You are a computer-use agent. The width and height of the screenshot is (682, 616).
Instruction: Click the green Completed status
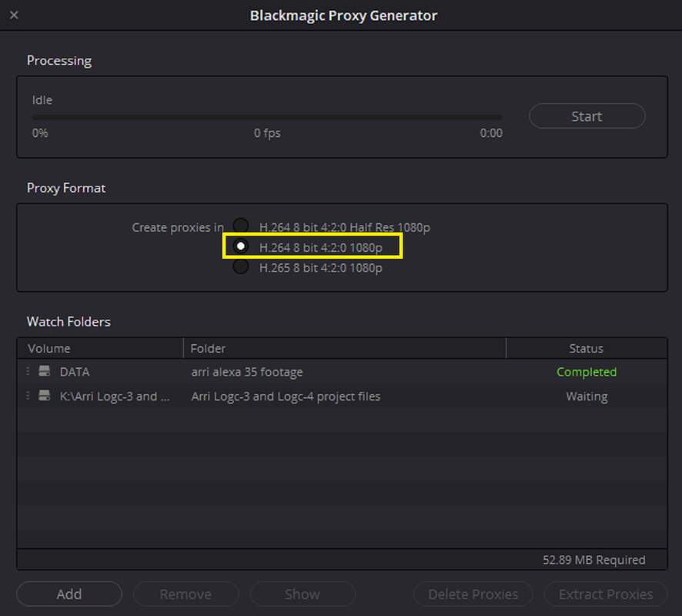587,372
